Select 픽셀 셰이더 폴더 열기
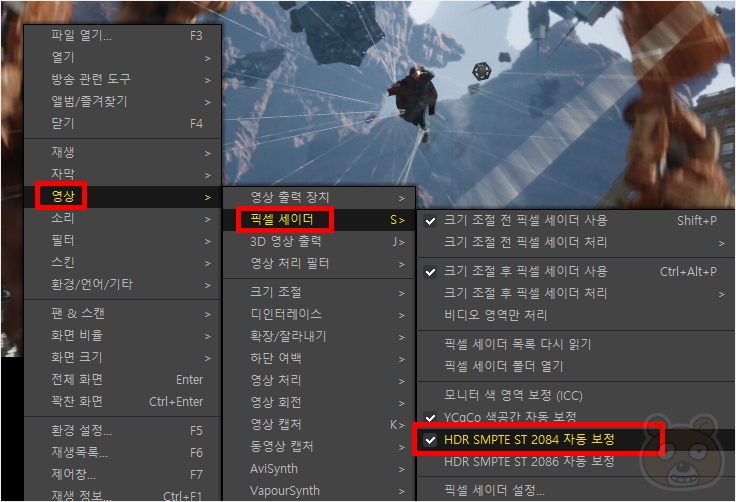The image size is (736, 502). point(576,367)
